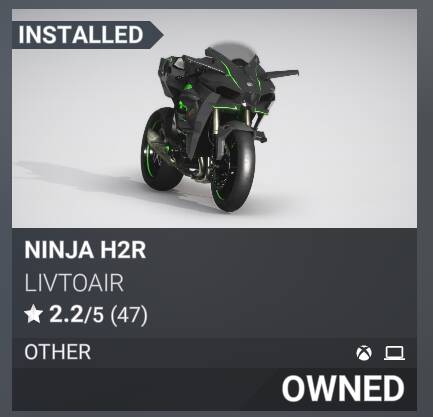
Task: Open the Ninja H2R motorcycle thumbnail
Action: pos(214,118)
